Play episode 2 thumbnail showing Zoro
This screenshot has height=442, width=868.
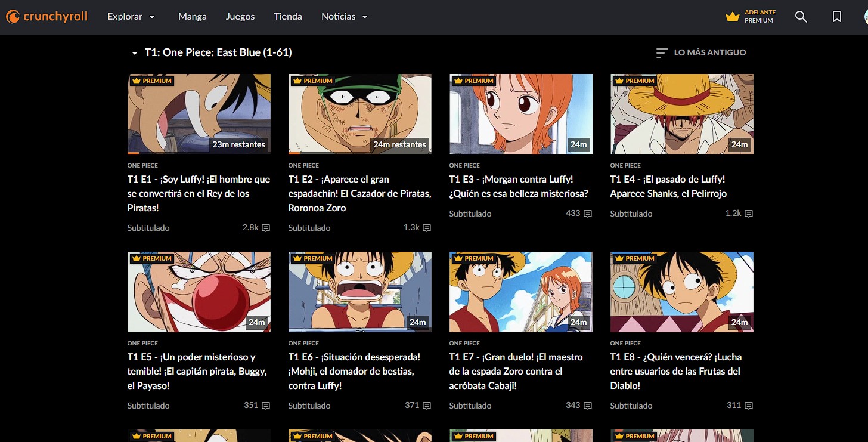[360, 114]
